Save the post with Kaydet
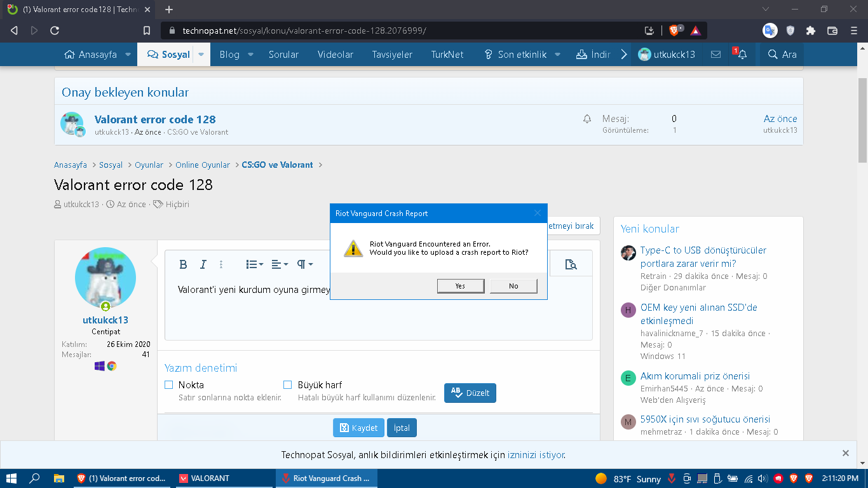Viewport: 868px width, 488px height. [x=359, y=428]
